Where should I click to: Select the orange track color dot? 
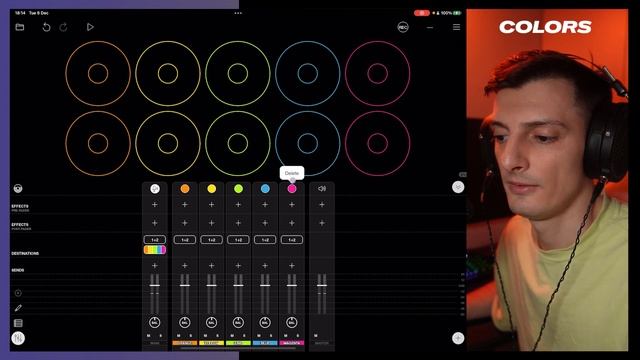point(185,189)
